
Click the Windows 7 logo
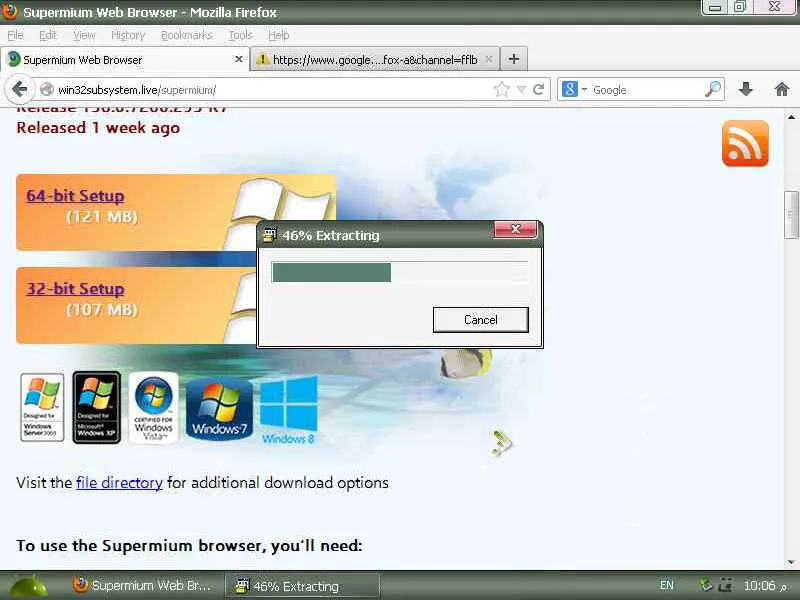pyautogui.click(x=219, y=409)
